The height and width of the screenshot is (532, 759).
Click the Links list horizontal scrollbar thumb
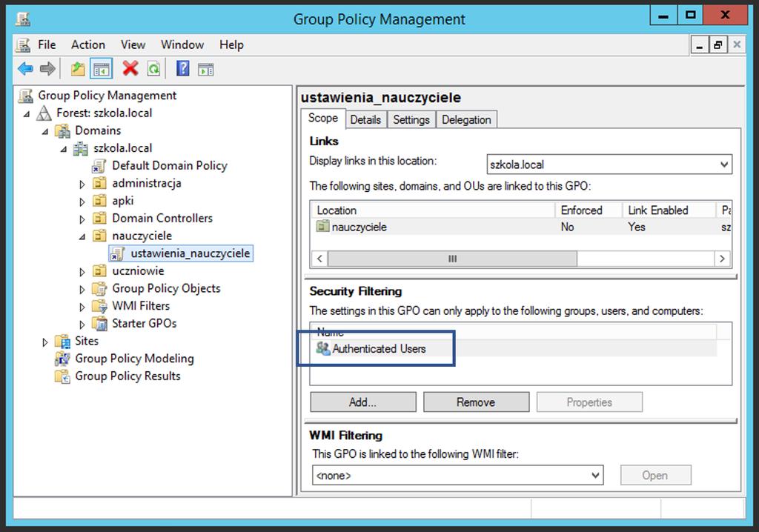(452, 259)
